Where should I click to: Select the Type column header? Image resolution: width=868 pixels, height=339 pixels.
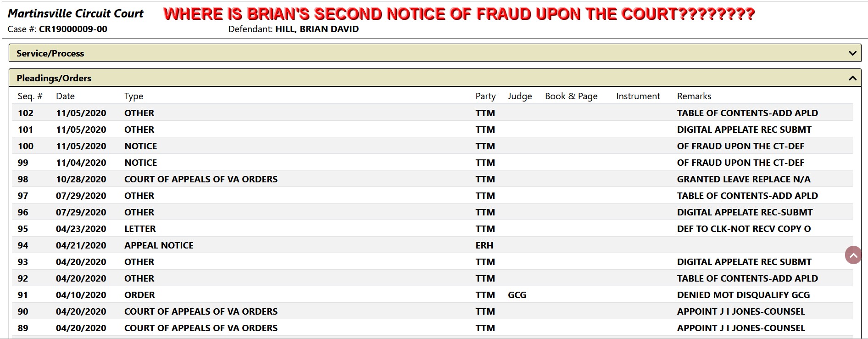pyautogui.click(x=134, y=96)
